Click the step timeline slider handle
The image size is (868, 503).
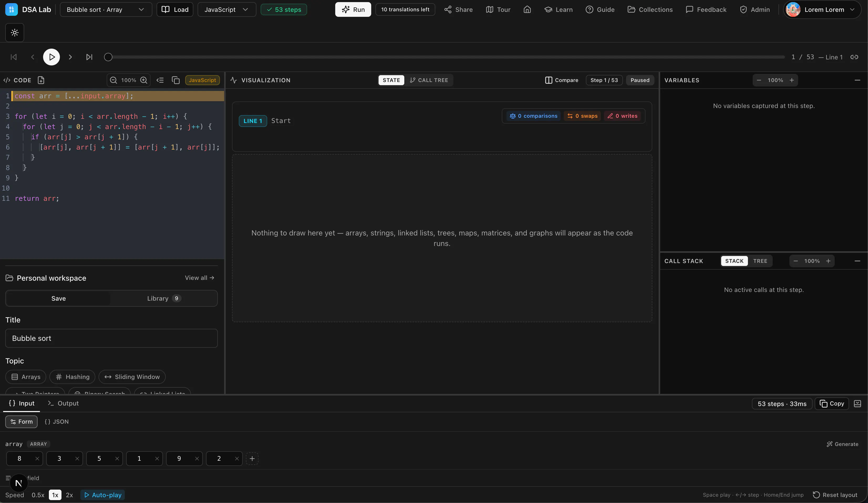pos(108,57)
